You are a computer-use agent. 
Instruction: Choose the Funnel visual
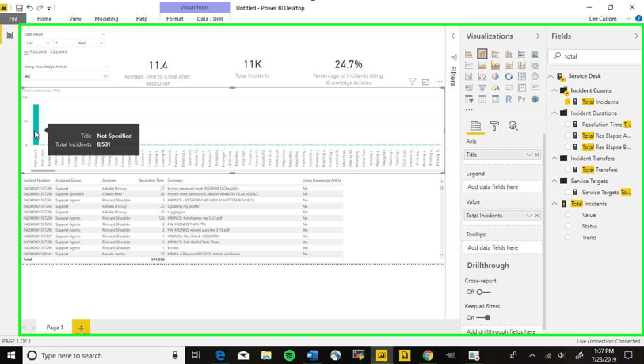coord(482,87)
